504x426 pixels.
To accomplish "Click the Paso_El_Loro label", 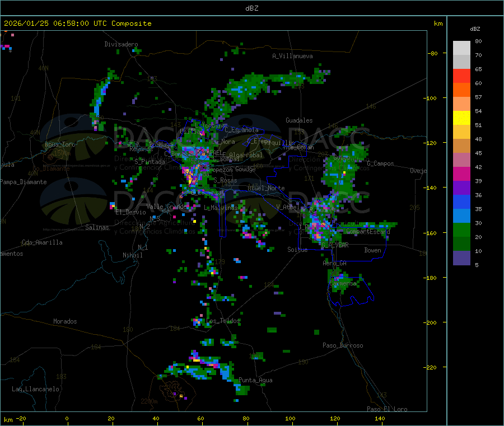I will pyautogui.click(x=387, y=409).
